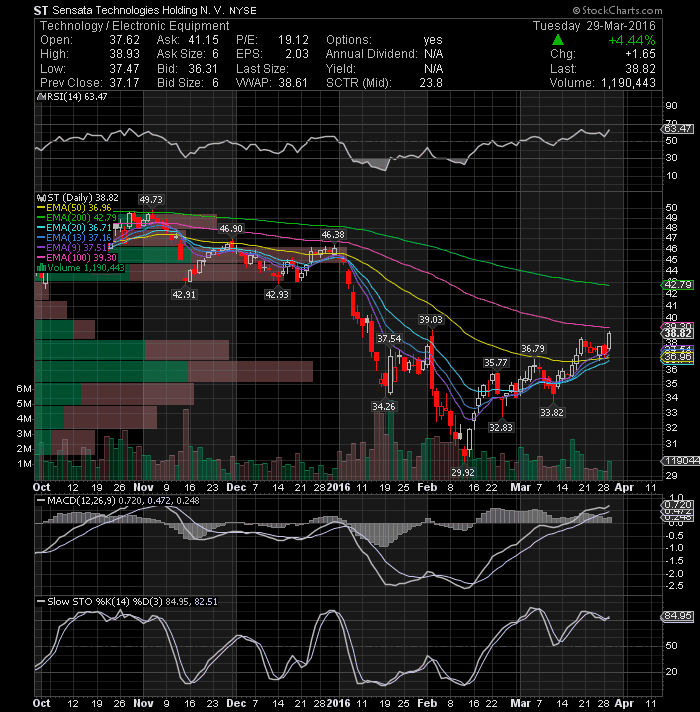Click the Options value yes
Viewport: 700px width, 712px height.
[x=433, y=40]
